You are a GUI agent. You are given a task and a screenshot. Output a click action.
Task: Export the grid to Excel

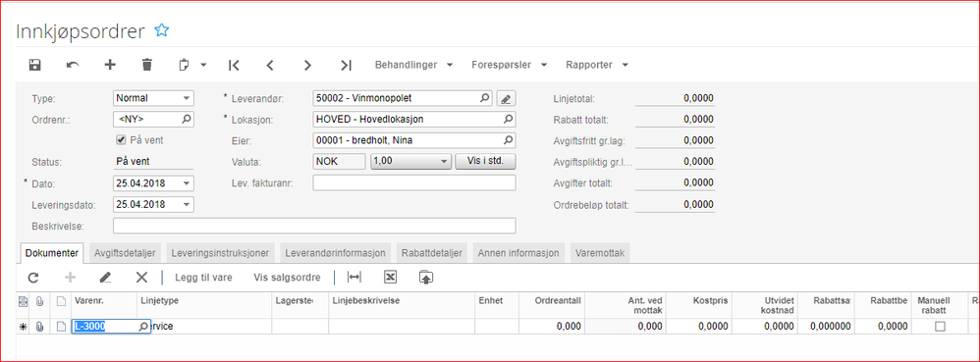click(x=391, y=278)
